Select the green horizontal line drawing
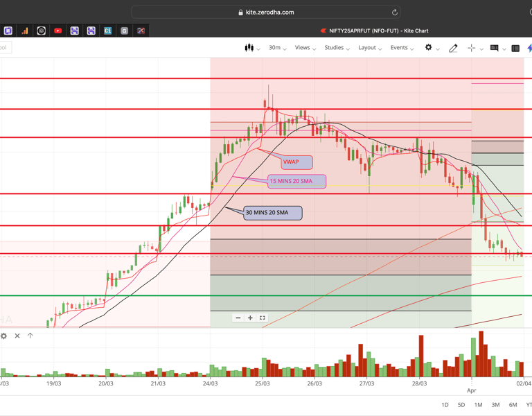This screenshot has width=532, height=416. point(266,296)
